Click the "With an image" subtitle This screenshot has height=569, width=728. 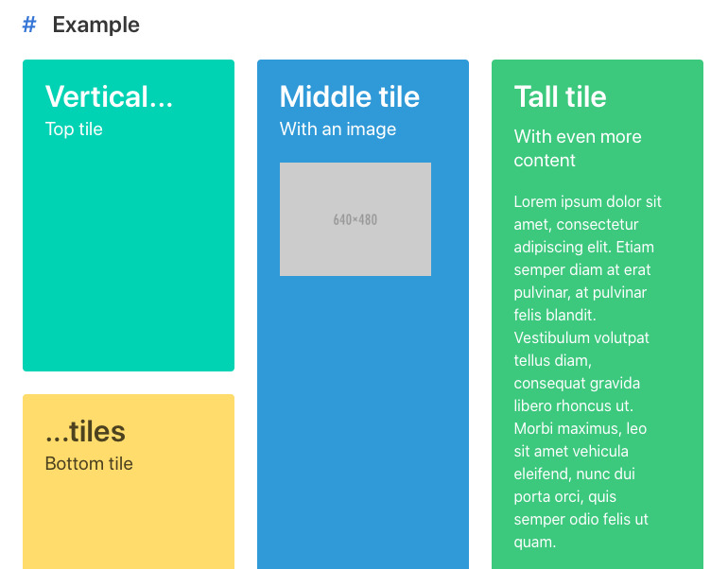click(x=338, y=129)
